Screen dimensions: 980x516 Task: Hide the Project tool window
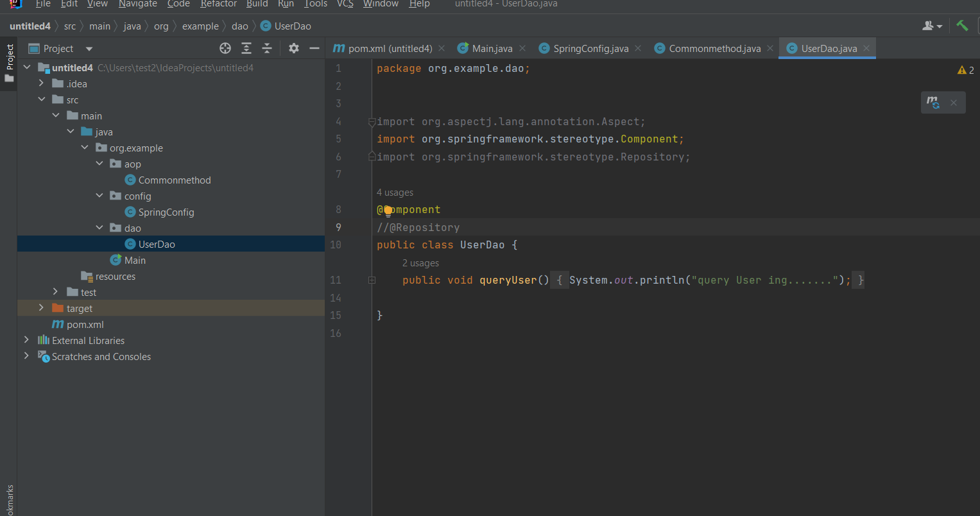click(314, 48)
